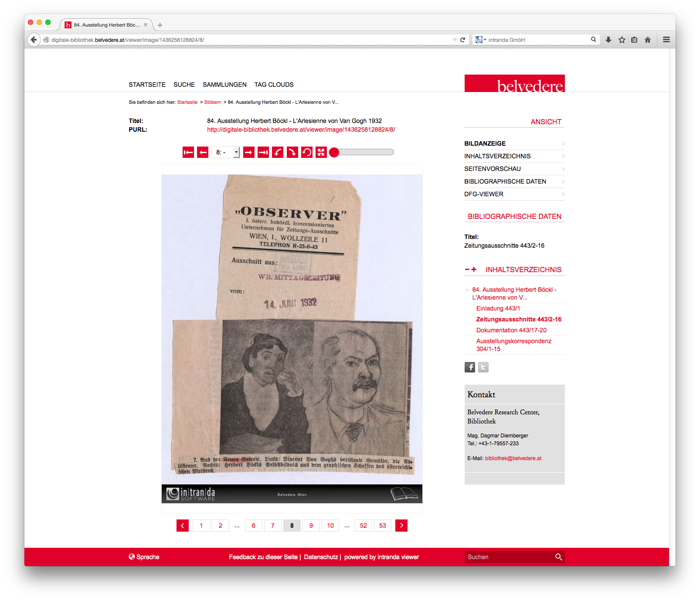700x601 pixels.
Task: Expand all entries with the plus icon
Action: click(474, 270)
